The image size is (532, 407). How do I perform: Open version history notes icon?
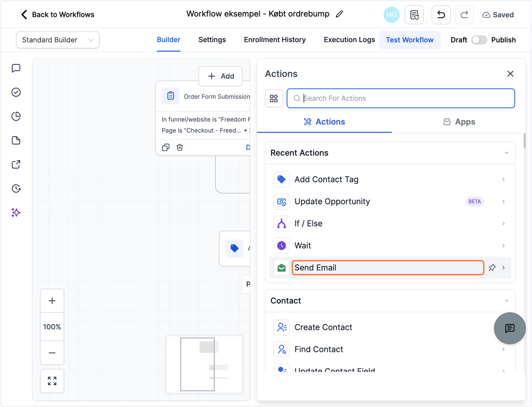pyautogui.click(x=415, y=15)
